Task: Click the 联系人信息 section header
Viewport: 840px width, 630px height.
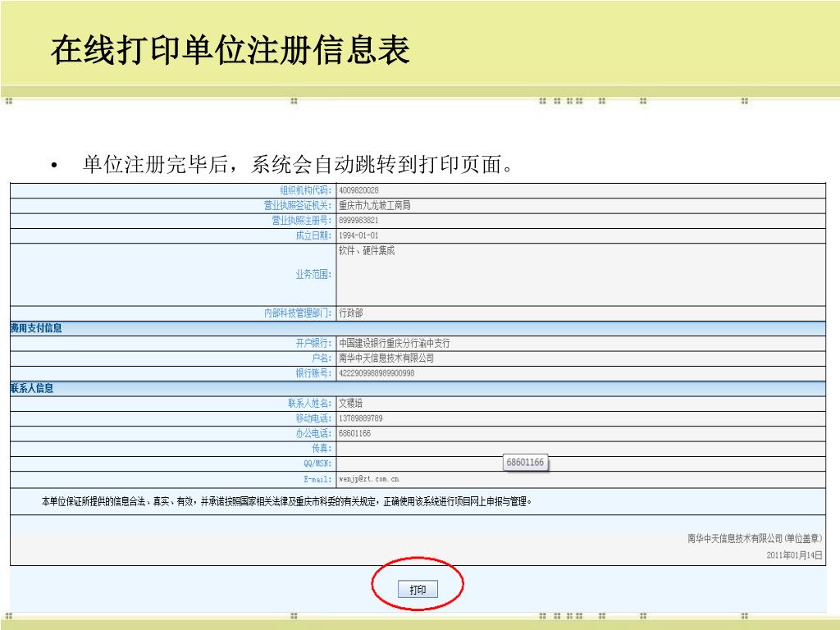Action: pyautogui.click(x=32, y=388)
